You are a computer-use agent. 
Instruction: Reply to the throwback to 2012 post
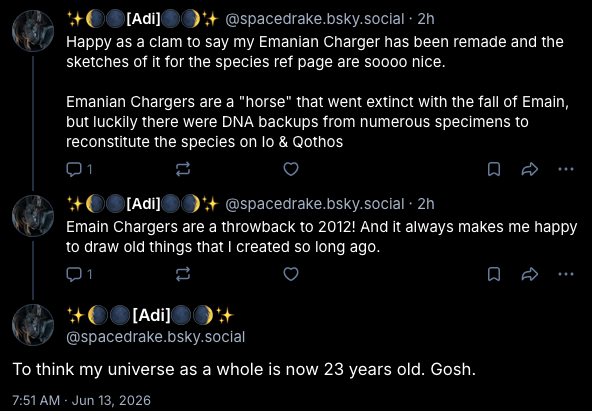(x=79, y=274)
